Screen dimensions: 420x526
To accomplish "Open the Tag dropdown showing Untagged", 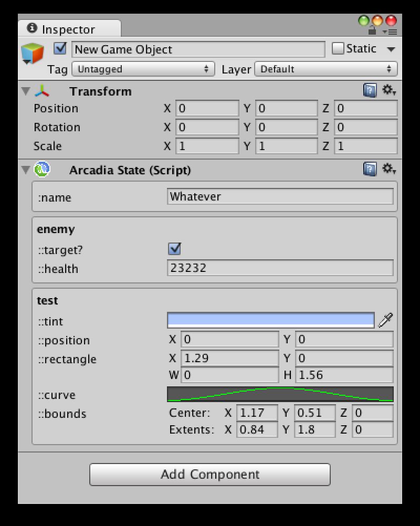I will (143, 69).
